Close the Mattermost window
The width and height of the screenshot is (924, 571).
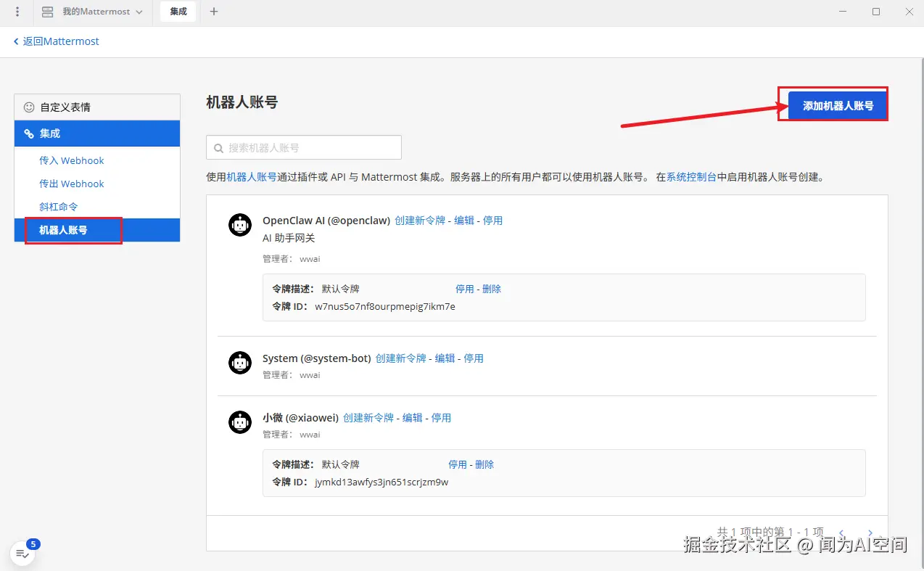[x=909, y=12]
